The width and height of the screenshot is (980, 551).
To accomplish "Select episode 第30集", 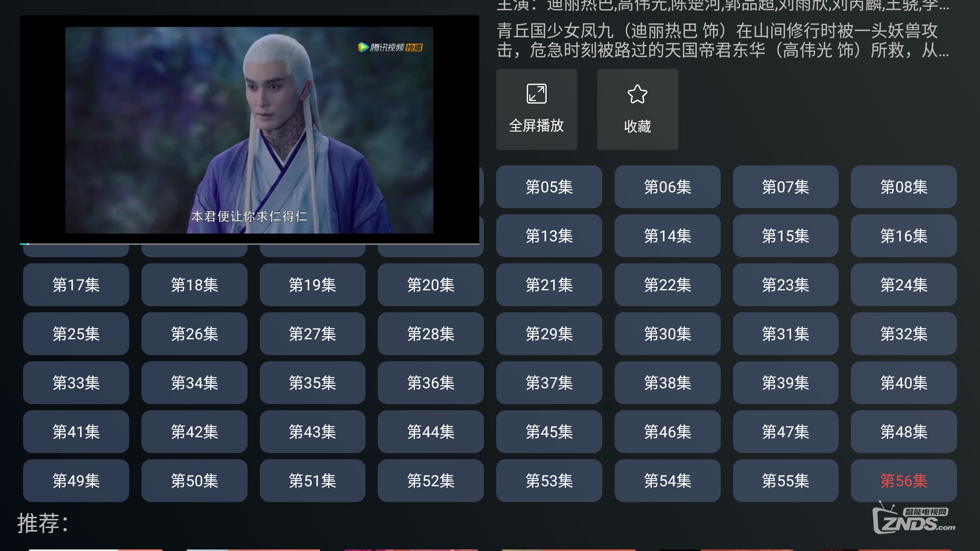I will point(668,334).
